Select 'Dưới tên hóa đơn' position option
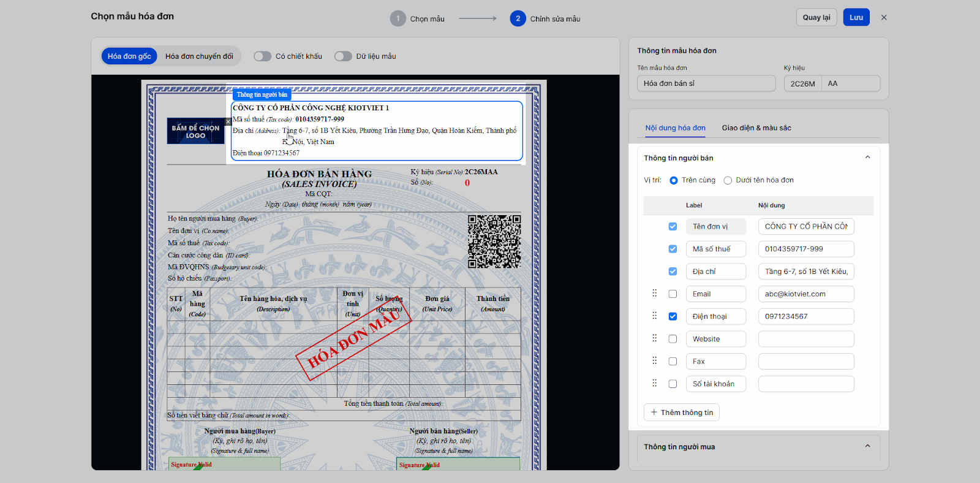Screen dimensions: 980x483 click(728, 180)
